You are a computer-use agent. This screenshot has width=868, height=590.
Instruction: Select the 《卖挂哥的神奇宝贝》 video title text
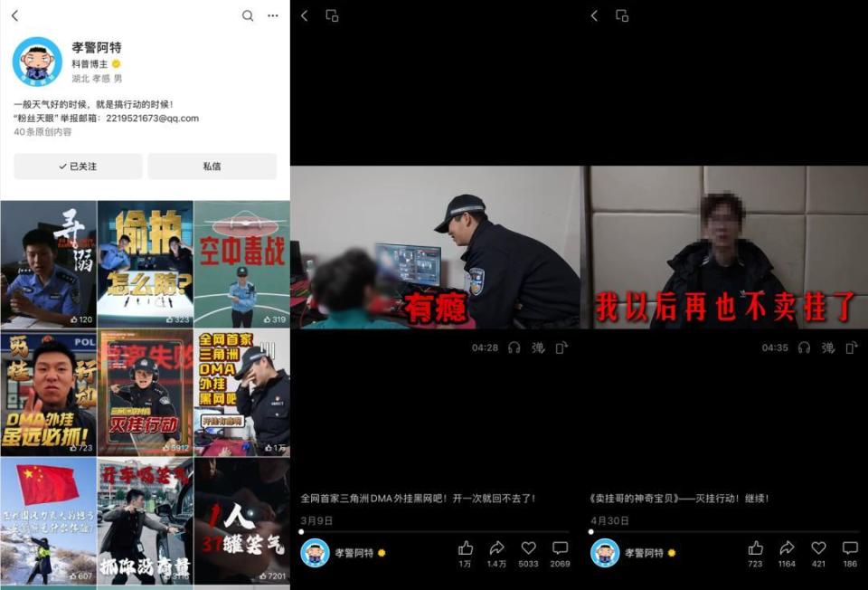679,498
